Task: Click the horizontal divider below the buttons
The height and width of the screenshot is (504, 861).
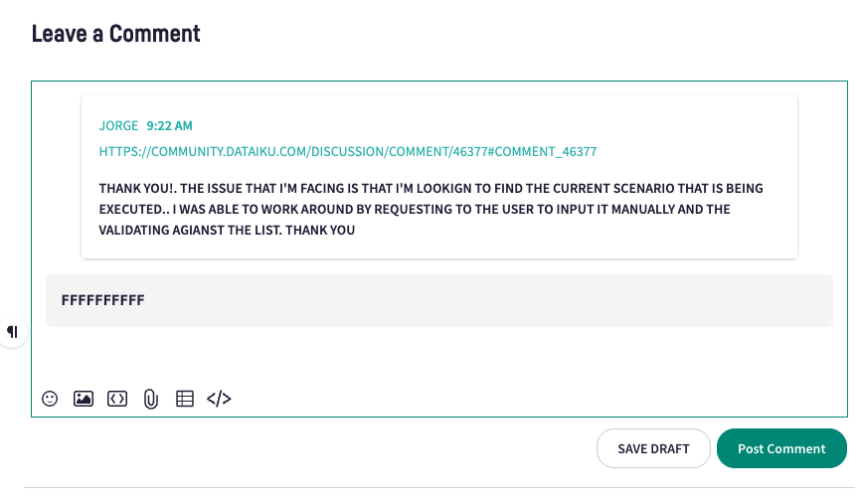Action: tap(437, 487)
